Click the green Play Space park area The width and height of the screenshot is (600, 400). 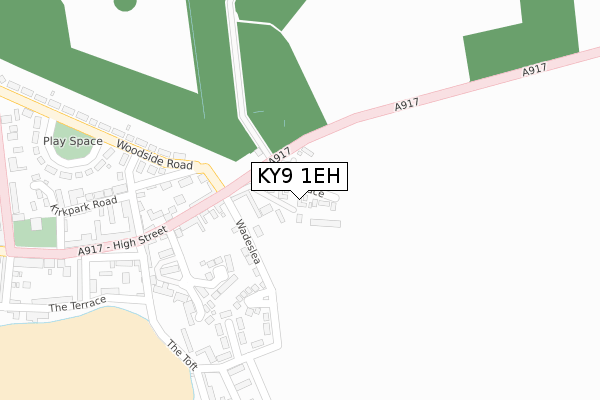click(x=73, y=142)
